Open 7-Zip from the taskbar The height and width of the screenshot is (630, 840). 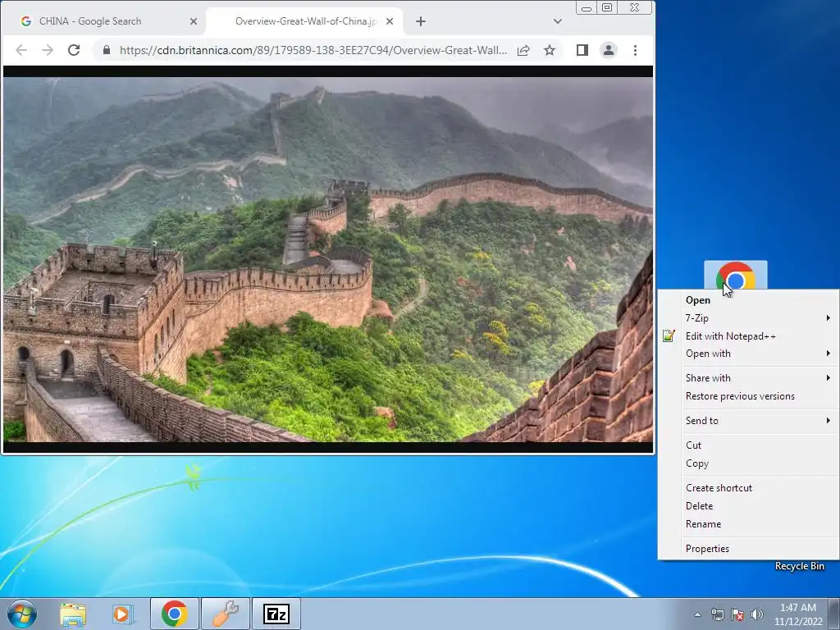[x=276, y=614]
